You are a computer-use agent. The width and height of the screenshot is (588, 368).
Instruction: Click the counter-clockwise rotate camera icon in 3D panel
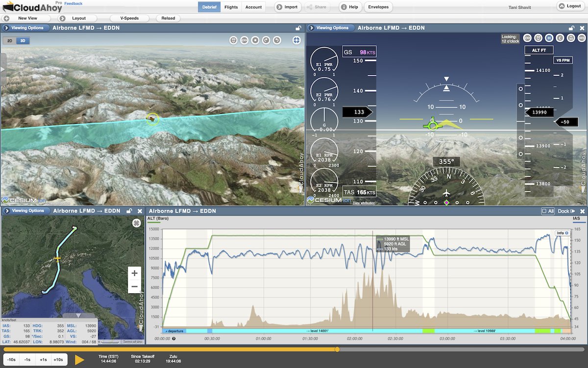coord(277,40)
